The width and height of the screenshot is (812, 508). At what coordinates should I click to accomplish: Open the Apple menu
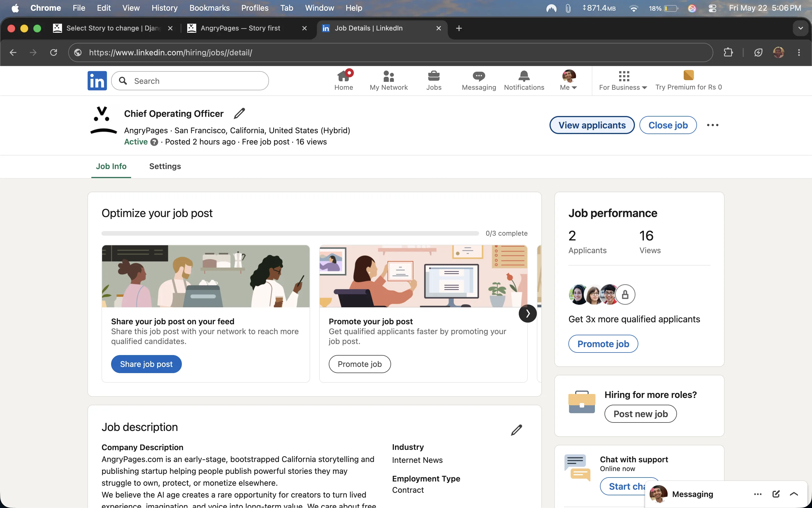click(x=15, y=8)
